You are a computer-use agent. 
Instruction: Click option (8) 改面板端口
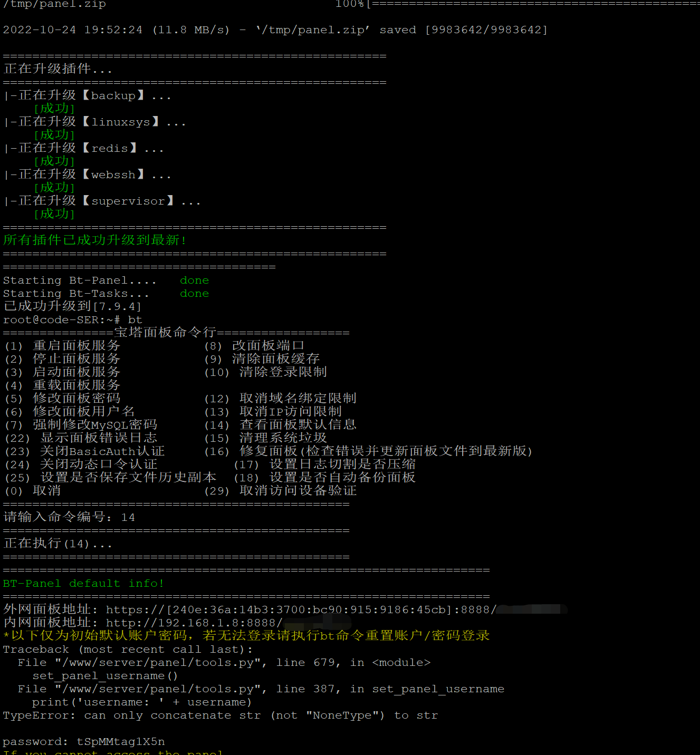pyautogui.click(x=254, y=346)
